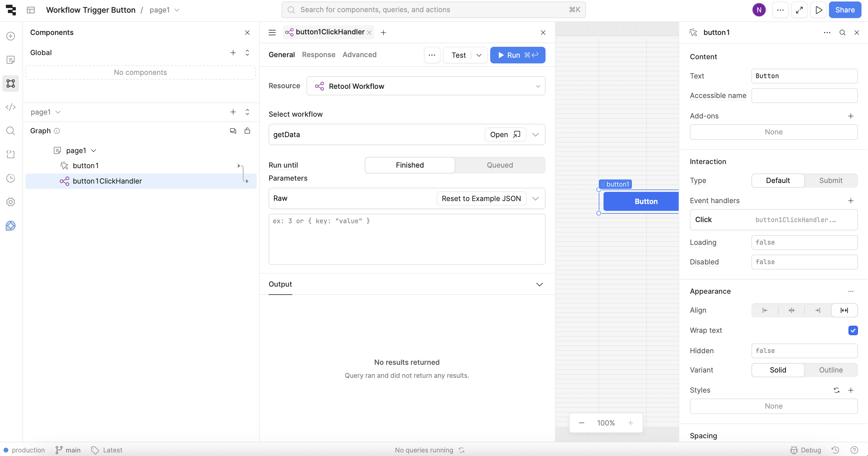Expand the Test button dropdown arrow
This screenshot has height=456, width=868.
click(479, 55)
